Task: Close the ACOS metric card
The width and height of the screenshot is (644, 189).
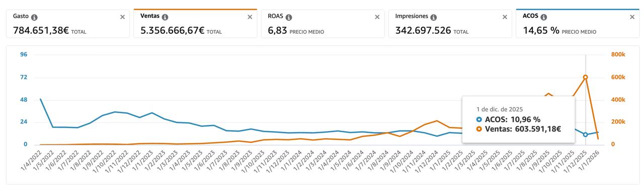Action: point(632,17)
